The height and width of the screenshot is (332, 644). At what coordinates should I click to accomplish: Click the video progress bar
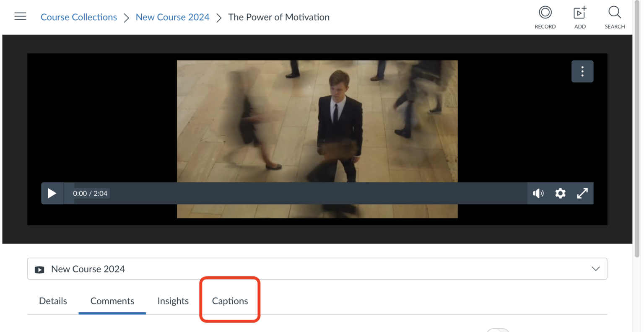pos(293,193)
